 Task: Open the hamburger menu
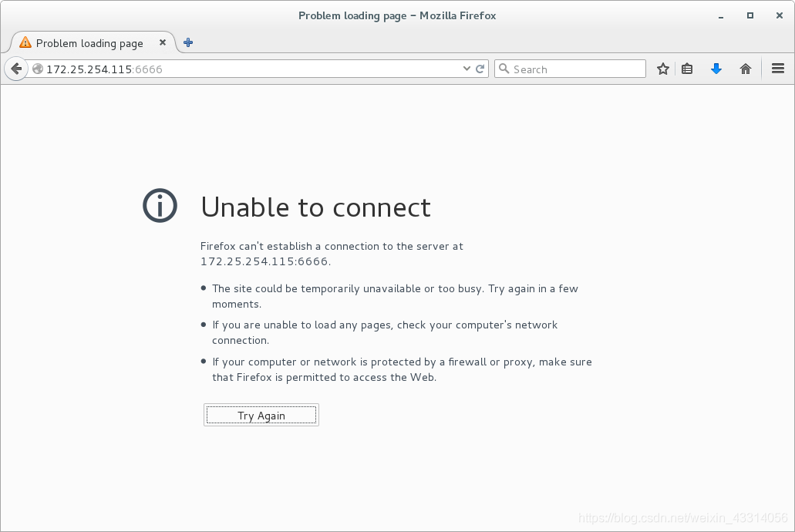[778, 69]
